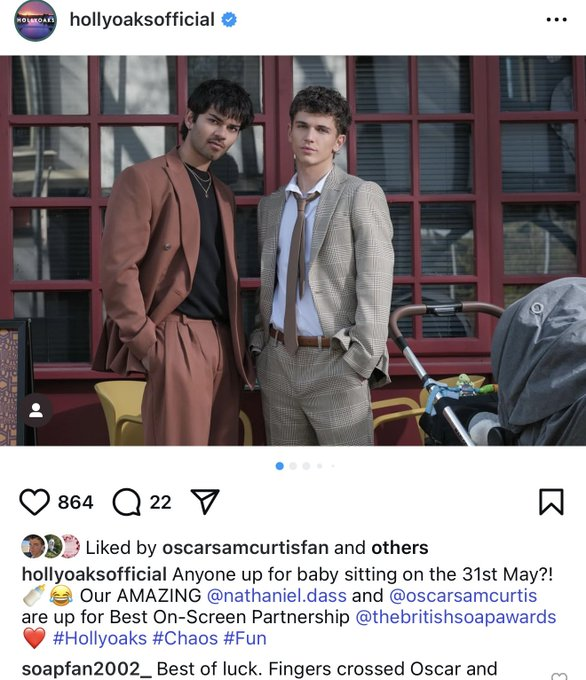
Task: Open the oscarsamcurtisfan profile in likes
Action: pyautogui.click(x=246, y=547)
